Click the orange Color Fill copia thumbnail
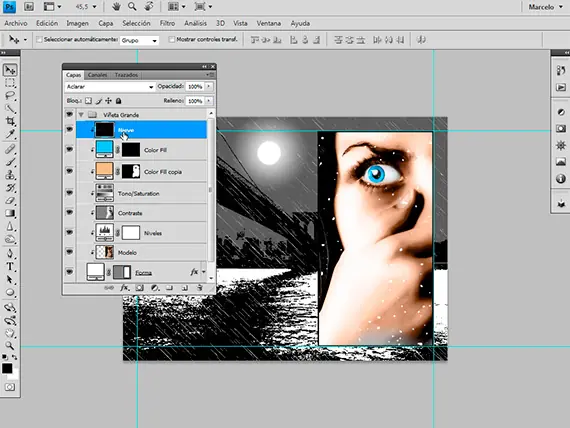 click(x=104, y=171)
